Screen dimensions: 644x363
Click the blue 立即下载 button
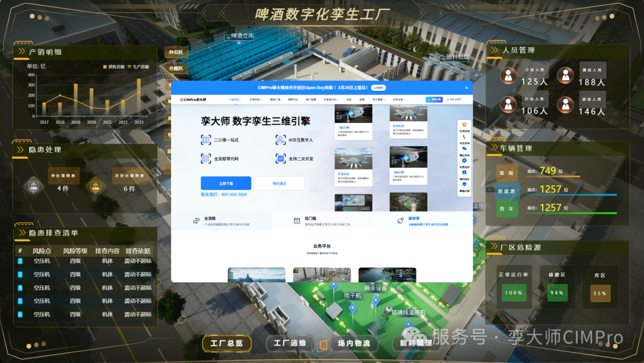point(226,183)
